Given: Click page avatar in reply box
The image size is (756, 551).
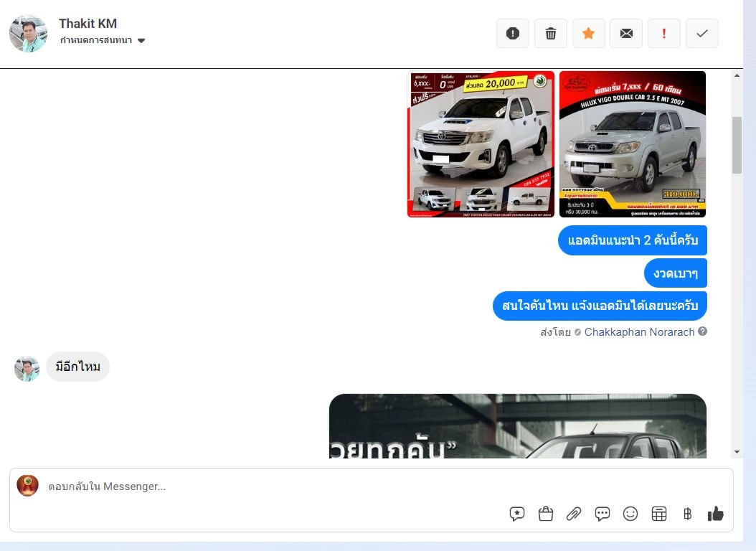Looking at the screenshot, I should [x=27, y=486].
